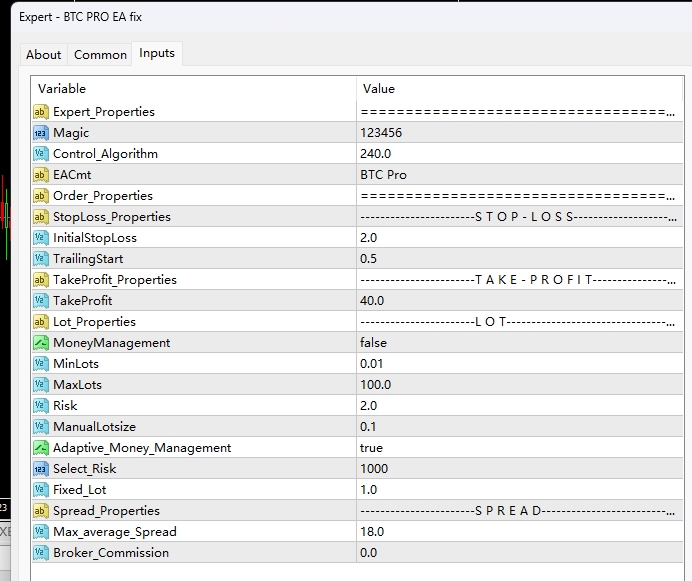692x581 pixels.
Task: Click the string icon beside Expert_Properties
Action: click(x=41, y=112)
